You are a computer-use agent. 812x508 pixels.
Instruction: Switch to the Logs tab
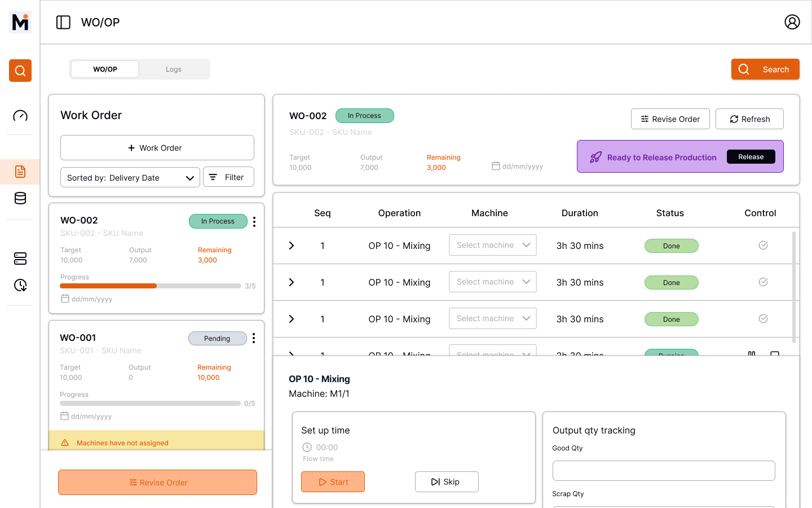(x=173, y=69)
